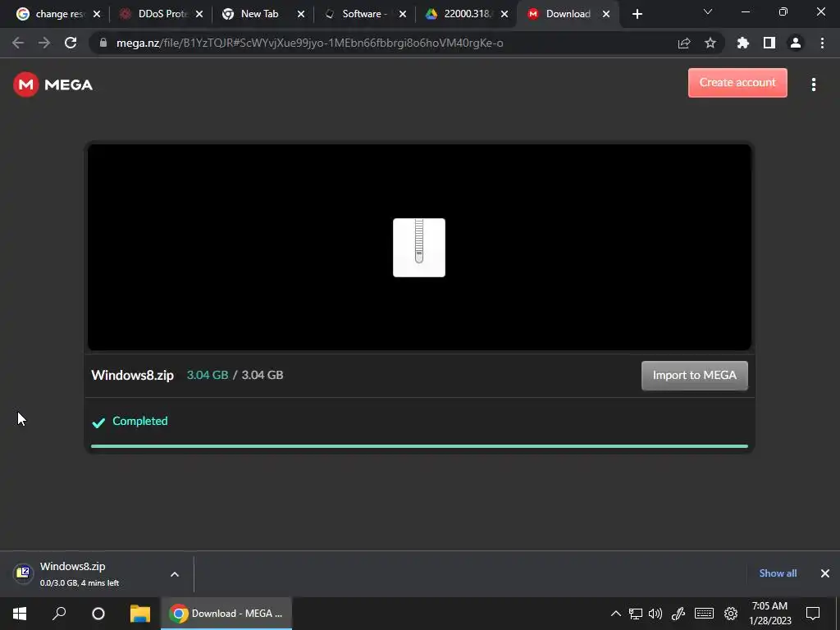Open the touch keyboard
Image resolution: width=840 pixels, height=630 pixels.
(x=704, y=614)
